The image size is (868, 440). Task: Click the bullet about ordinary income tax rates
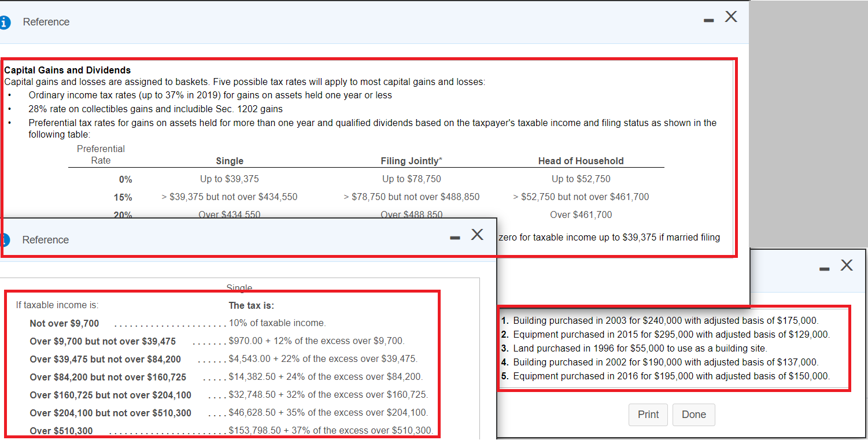[210, 95]
